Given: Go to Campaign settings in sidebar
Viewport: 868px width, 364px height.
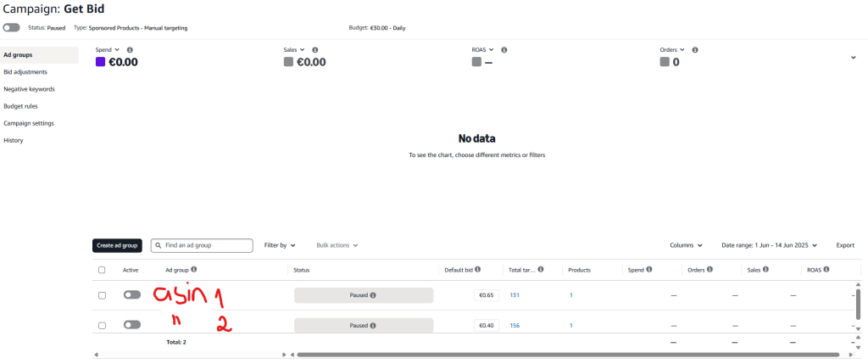Looking at the screenshot, I should click(x=29, y=123).
